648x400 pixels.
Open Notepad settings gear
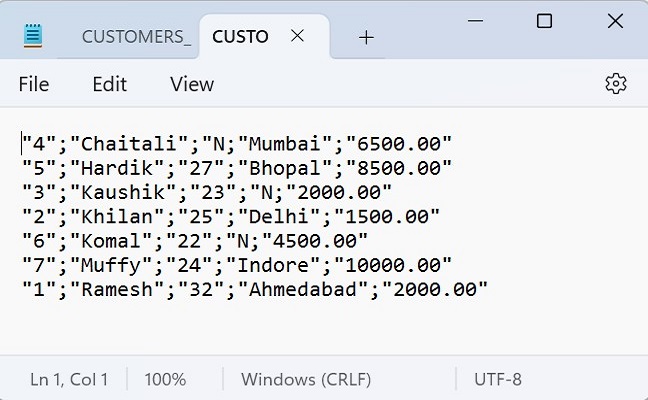click(x=616, y=84)
